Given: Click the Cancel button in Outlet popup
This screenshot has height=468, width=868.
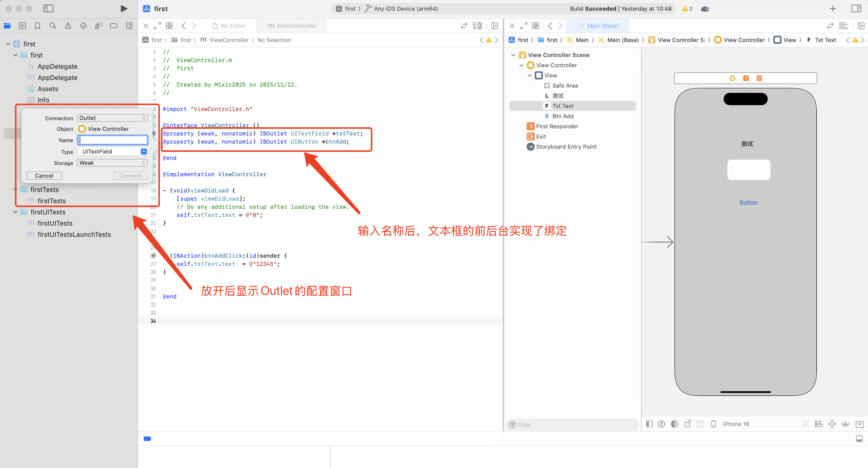Looking at the screenshot, I should 44,176.
